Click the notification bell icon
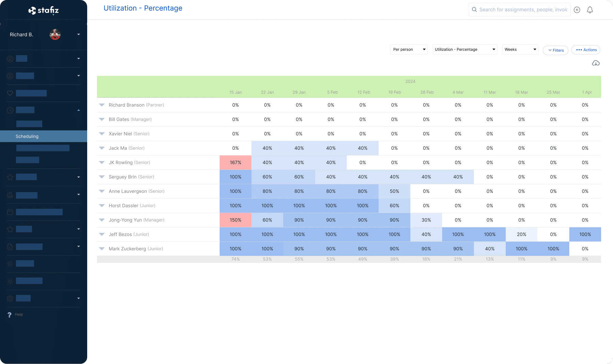The height and width of the screenshot is (364, 613). 590,10
